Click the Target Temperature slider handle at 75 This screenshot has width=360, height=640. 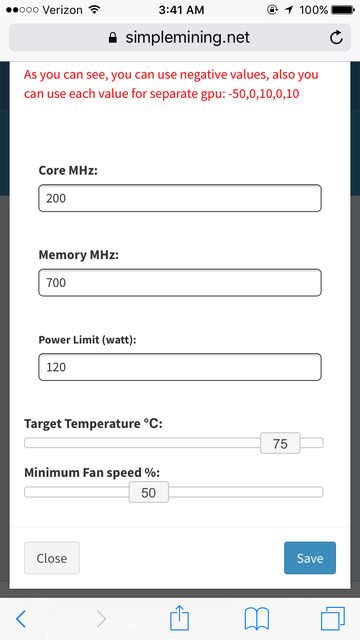(x=280, y=443)
